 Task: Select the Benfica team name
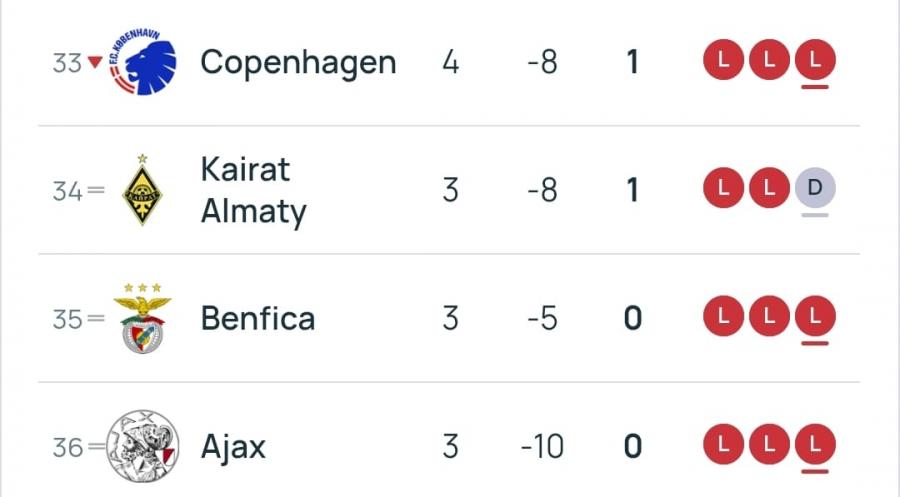pos(258,318)
